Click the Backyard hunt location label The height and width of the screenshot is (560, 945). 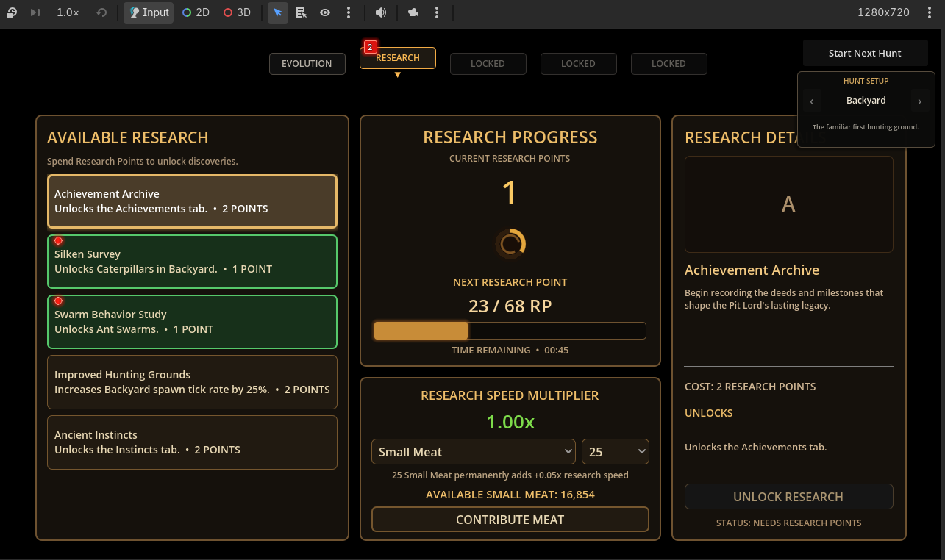pos(866,101)
